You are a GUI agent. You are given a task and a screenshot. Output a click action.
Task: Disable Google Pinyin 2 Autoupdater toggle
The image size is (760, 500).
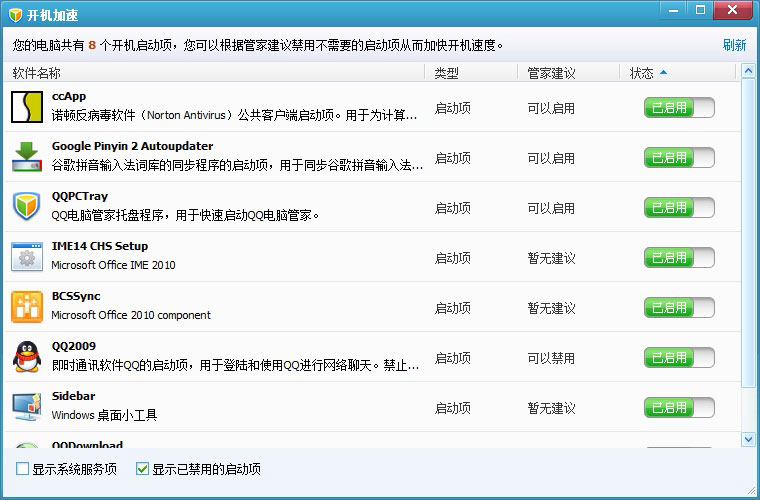point(679,157)
